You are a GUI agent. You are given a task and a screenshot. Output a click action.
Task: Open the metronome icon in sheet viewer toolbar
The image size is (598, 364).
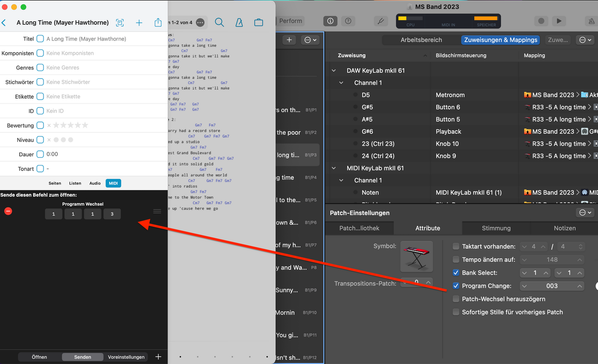coord(239,22)
